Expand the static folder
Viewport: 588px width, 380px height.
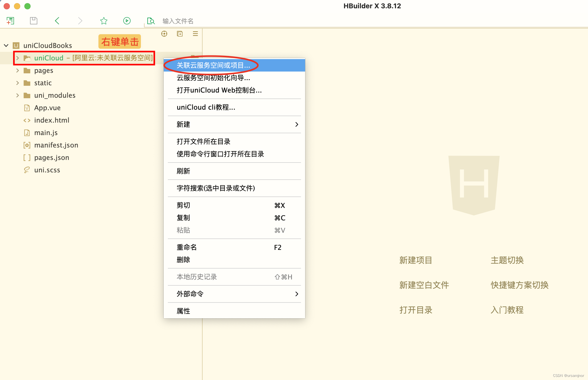click(18, 83)
